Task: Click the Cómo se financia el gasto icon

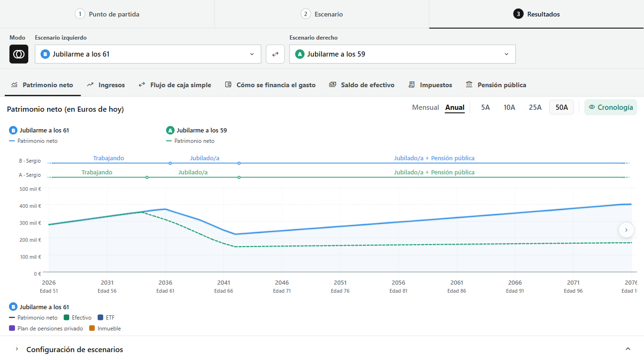Action: point(228,85)
